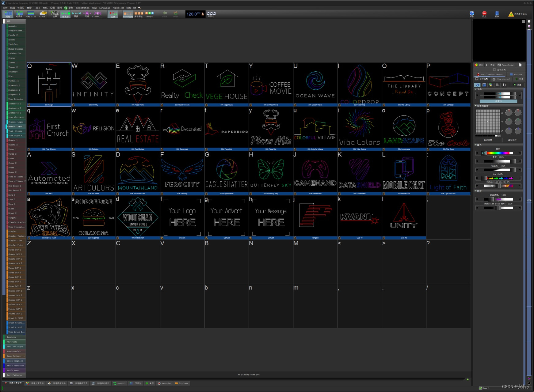This screenshot has width=534, height=392.
Task: Adjust the color hue rainbow slider
Action: click(x=498, y=153)
